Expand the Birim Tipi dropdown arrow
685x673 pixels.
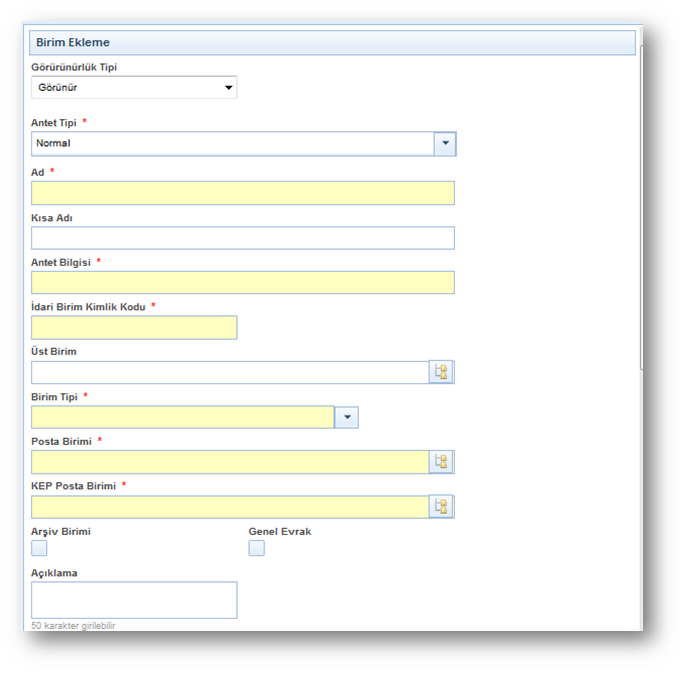tap(346, 418)
